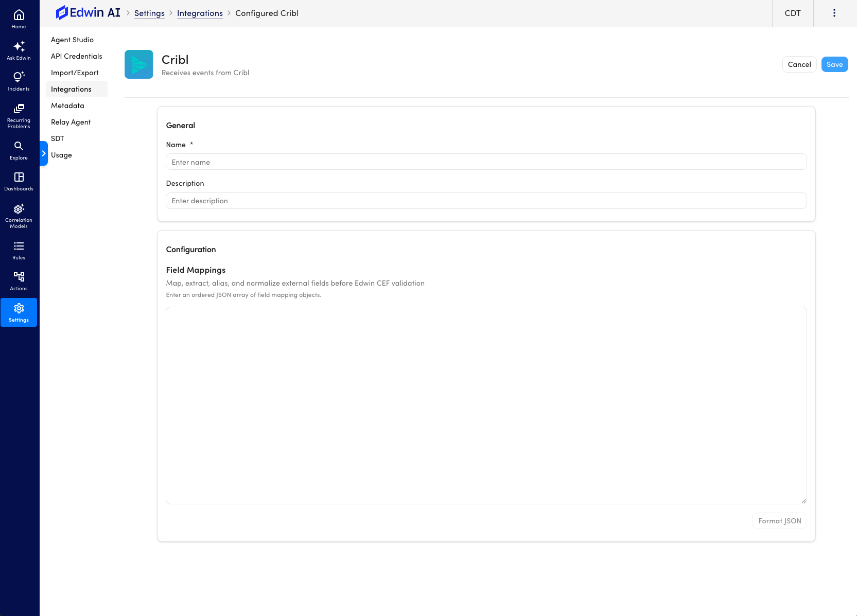Open API Credentials settings section
This screenshot has height=616, width=857.
point(76,56)
